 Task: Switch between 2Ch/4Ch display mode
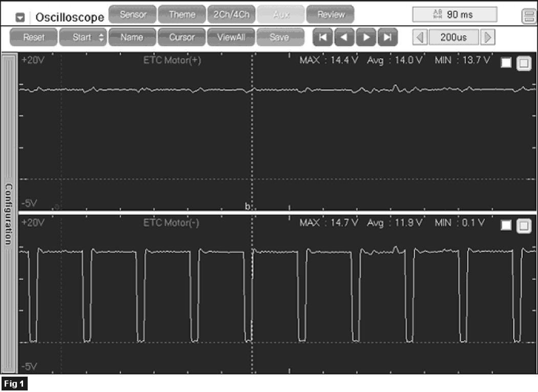231,15
